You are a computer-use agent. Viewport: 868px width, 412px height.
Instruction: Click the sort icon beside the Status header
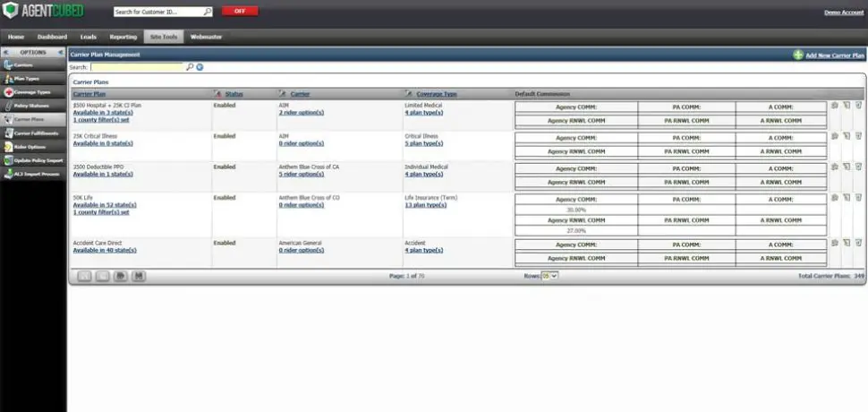(217, 93)
